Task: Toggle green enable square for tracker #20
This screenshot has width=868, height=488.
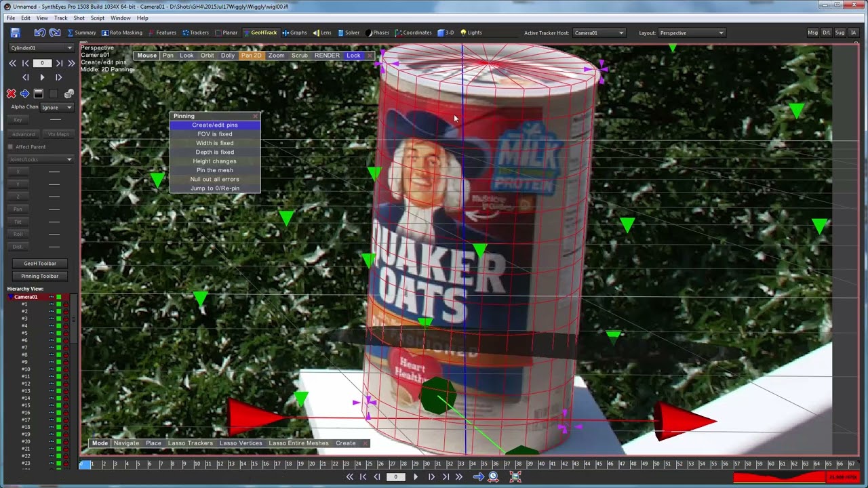Action: [x=58, y=441]
